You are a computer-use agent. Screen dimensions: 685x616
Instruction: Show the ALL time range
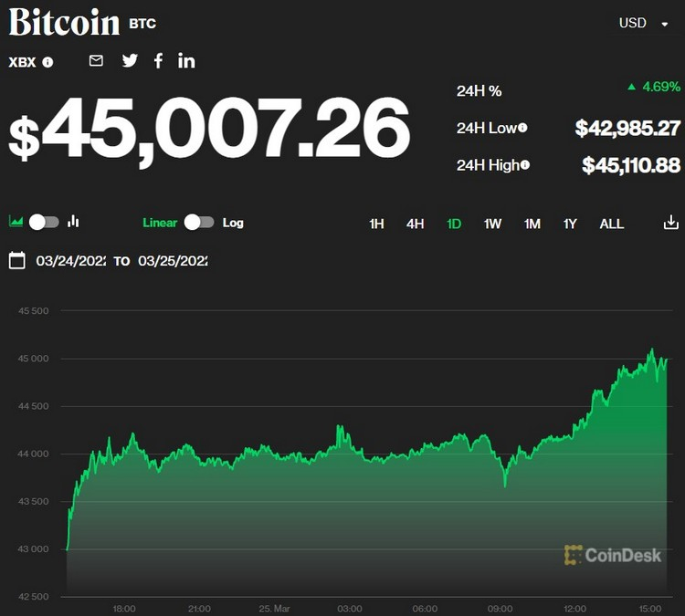pyautogui.click(x=611, y=224)
